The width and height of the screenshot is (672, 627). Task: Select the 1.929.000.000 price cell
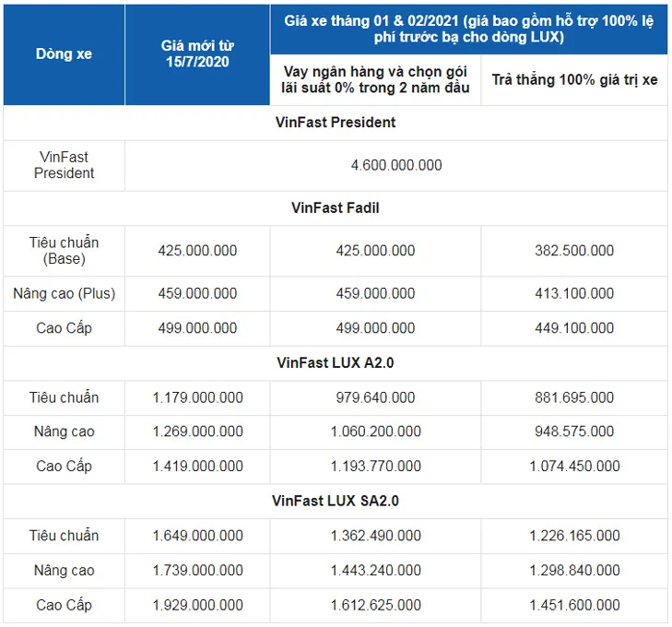197,605
